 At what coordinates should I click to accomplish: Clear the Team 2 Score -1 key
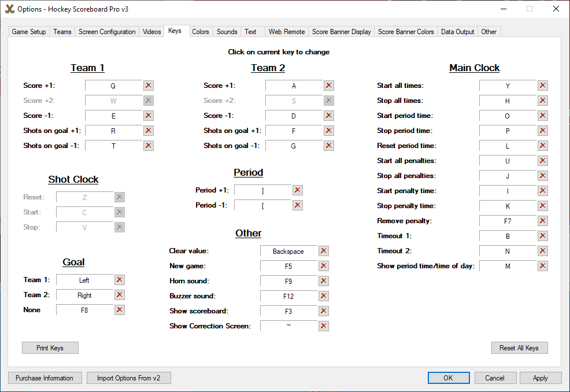[x=329, y=116]
